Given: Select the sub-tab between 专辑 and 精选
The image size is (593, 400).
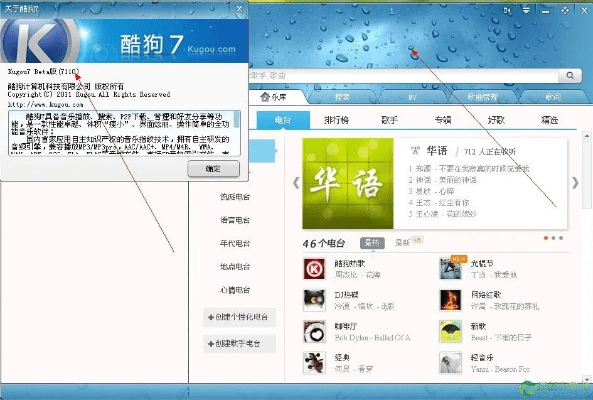Looking at the screenshot, I should click(x=496, y=120).
